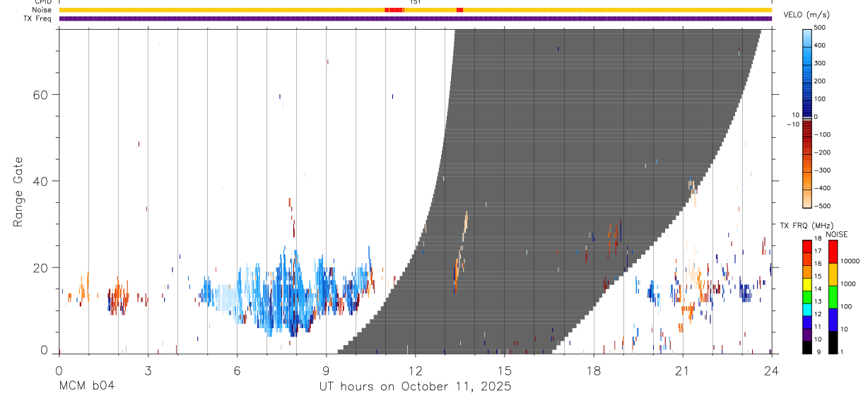Pick the black 9–10 MHz TX FRQ swatch
This screenshot has width=868, height=401.
pos(807,346)
